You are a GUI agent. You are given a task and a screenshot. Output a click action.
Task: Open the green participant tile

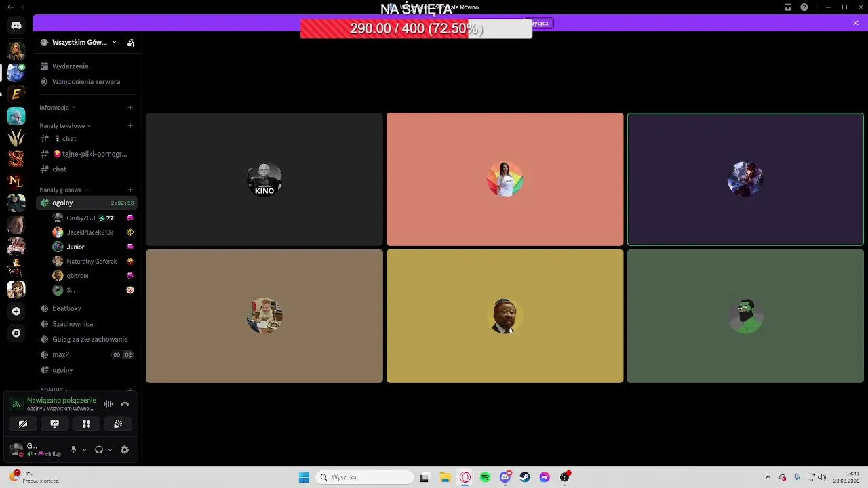click(x=745, y=316)
